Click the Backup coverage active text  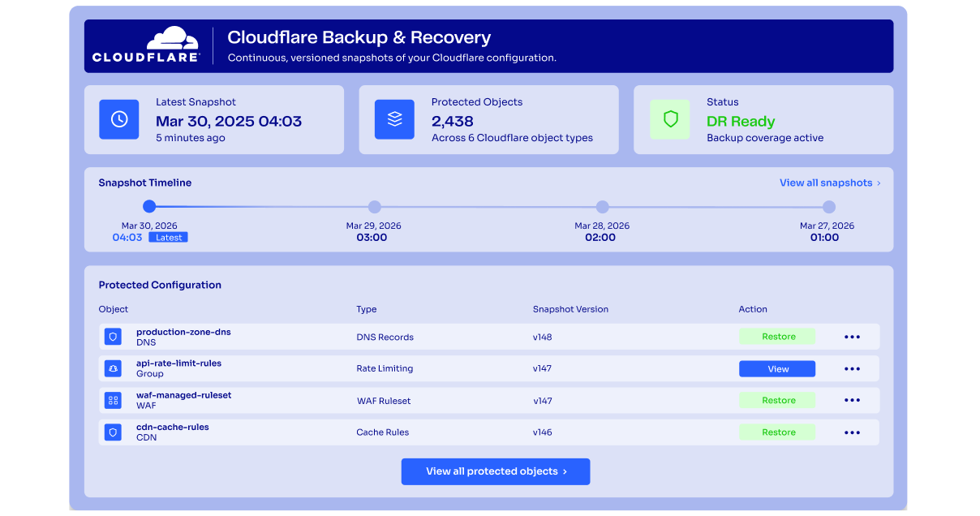coord(765,138)
